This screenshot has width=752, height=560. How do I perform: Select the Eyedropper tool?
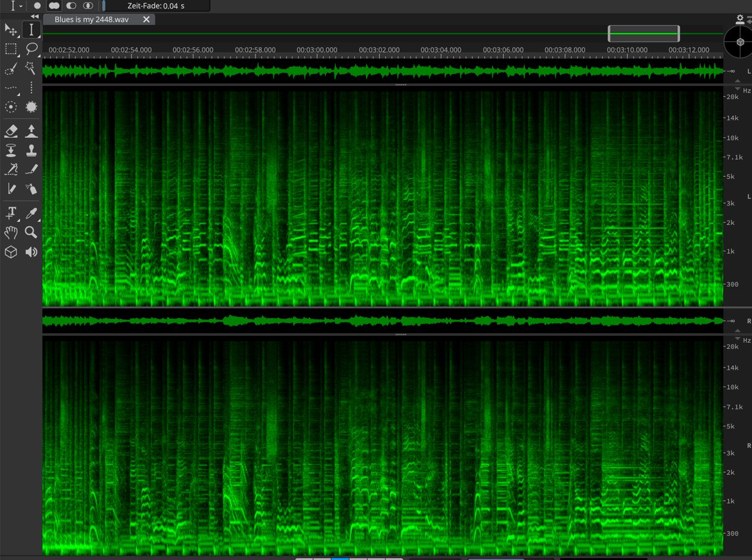(x=31, y=213)
